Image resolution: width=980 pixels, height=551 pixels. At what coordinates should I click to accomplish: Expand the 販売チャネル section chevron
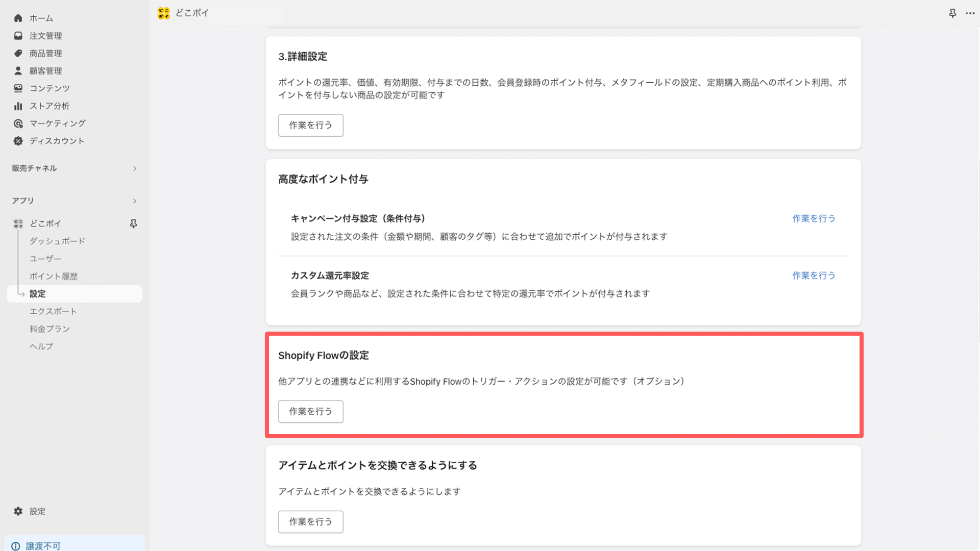pos(135,168)
